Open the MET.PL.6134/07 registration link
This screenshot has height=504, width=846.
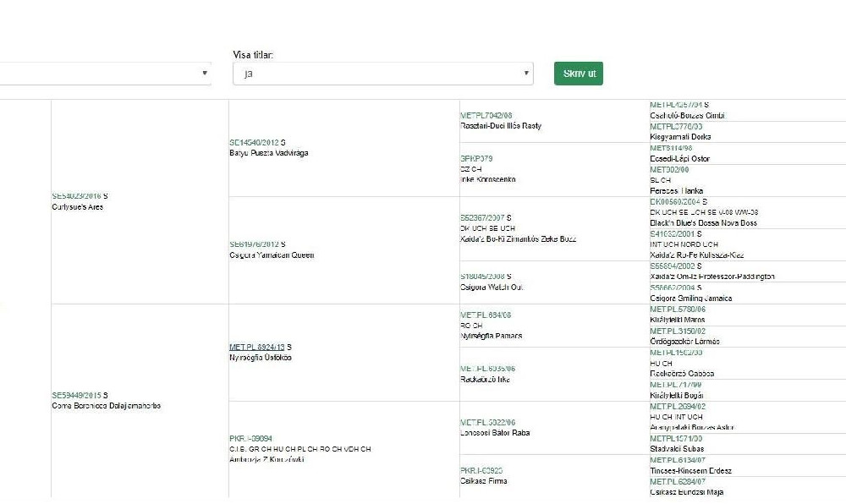(678, 460)
